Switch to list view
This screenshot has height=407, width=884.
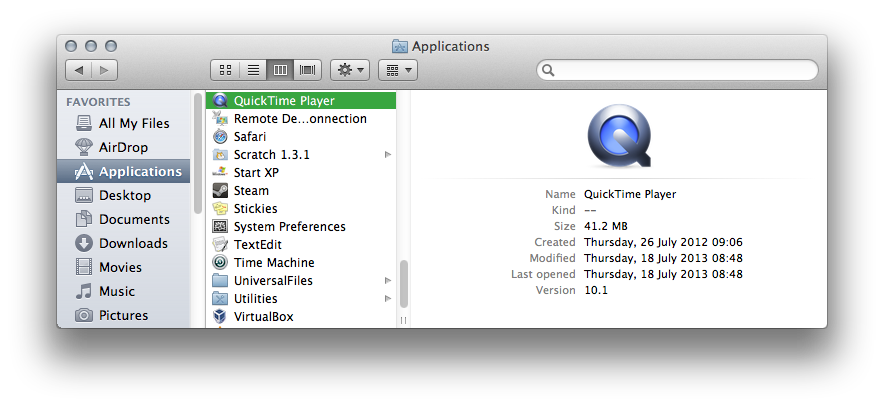253,70
